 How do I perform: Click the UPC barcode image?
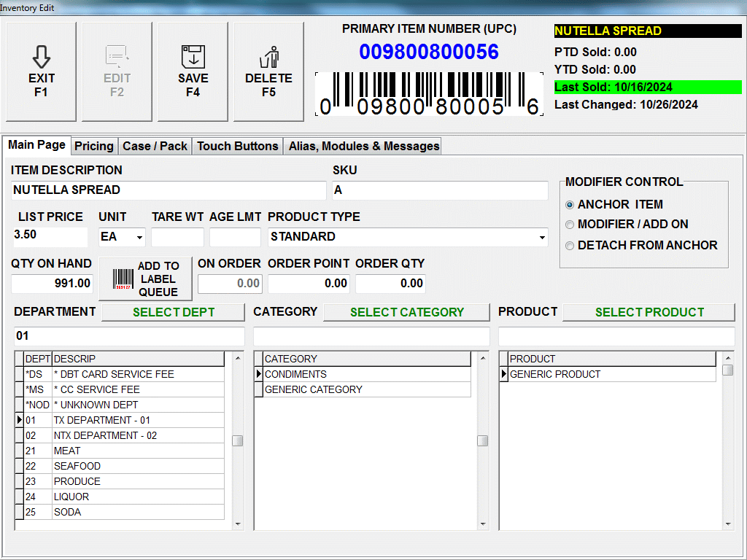coord(429,94)
